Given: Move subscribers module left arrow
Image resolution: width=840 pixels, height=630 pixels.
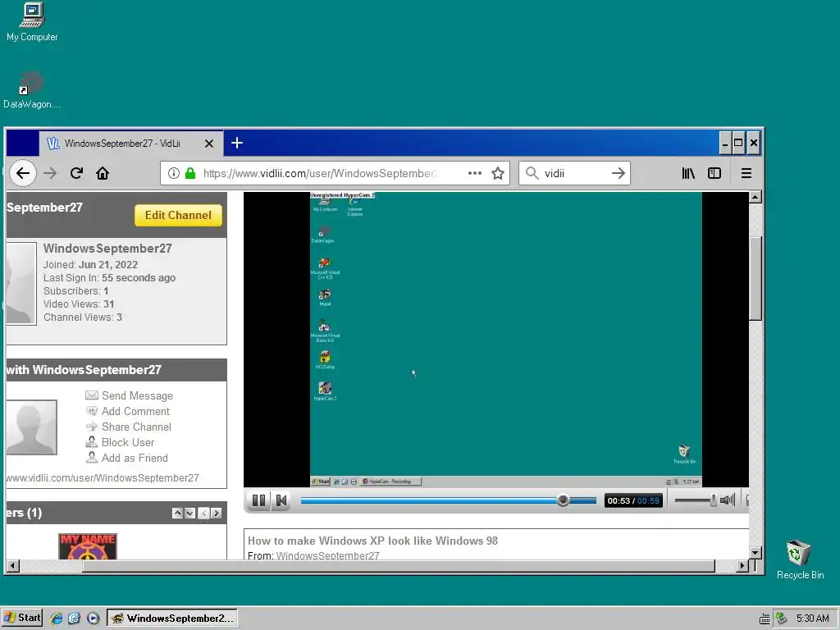Looking at the screenshot, I should (x=203, y=514).
